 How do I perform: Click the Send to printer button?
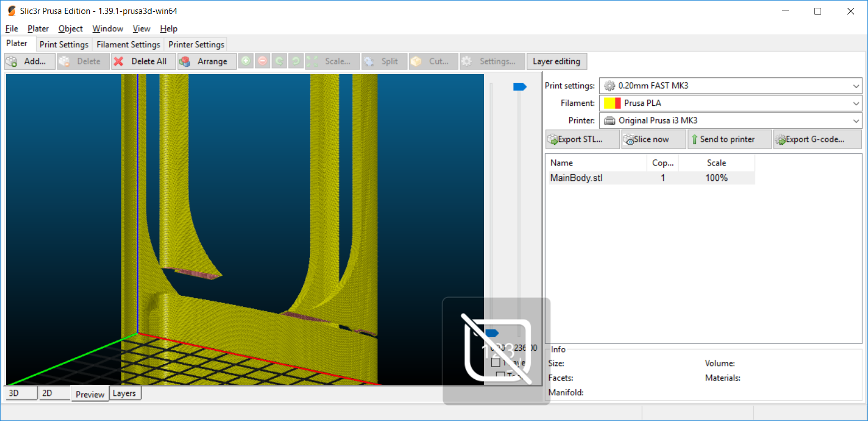pyautogui.click(x=730, y=139)
